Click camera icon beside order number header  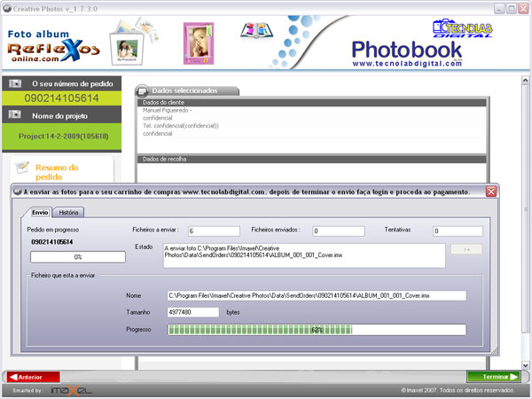pyautogui.click(x=15, y=83)
